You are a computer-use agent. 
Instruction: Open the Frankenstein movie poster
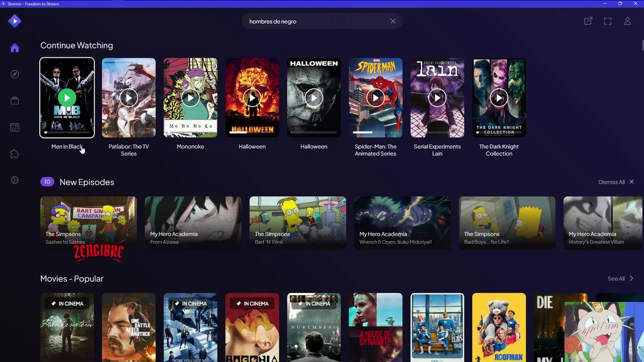coord(67,327)
